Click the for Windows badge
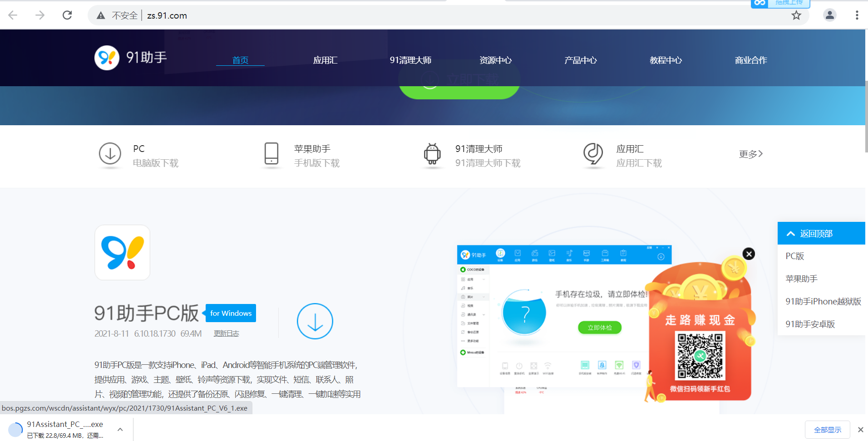The image size is (868, 441). tap(231, 313)
